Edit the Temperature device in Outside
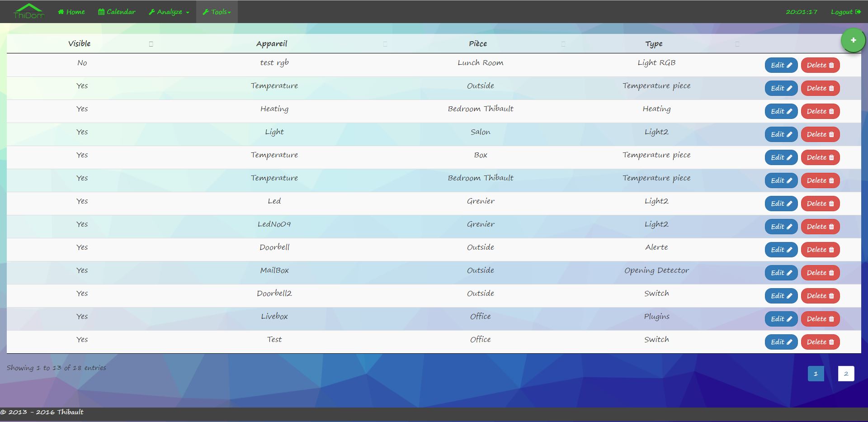This screenshot has width=868, height=422. coord(781,88)
